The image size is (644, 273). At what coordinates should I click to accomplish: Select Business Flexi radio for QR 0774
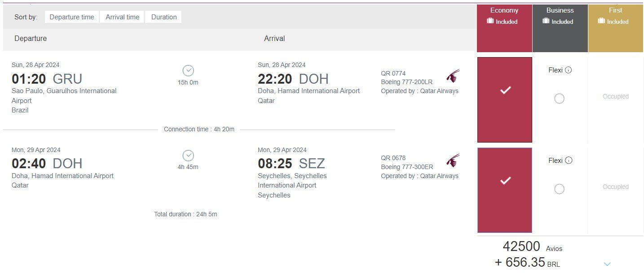(x=559, y=98)
